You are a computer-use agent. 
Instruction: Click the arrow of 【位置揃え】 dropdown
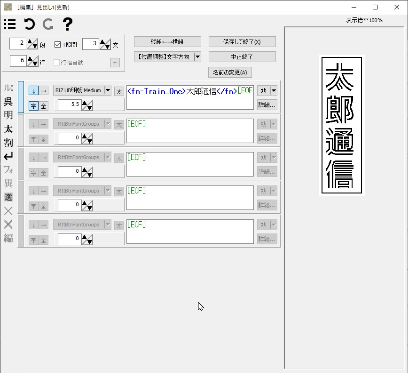(x=198, y=57)
